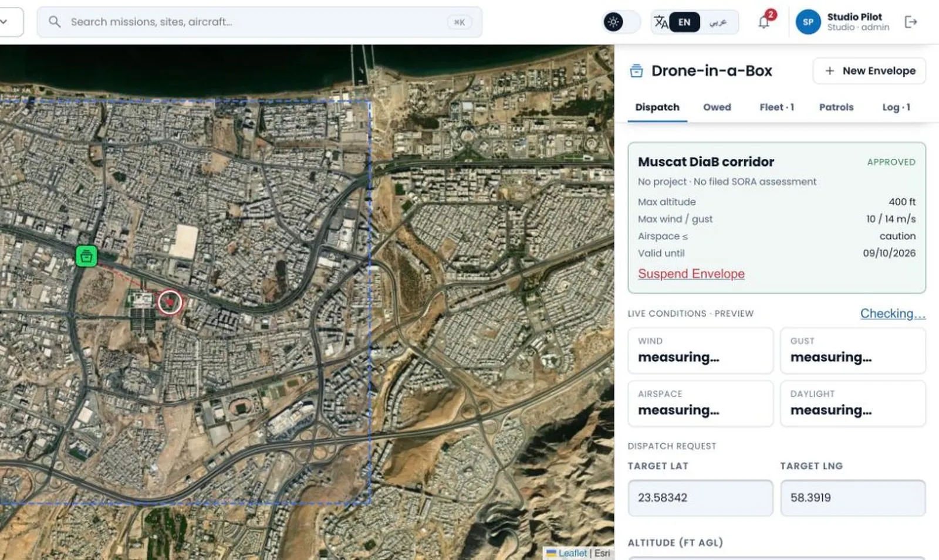Click the Suspend Envelope link
The image size is (939, 560).
[691, 274]
